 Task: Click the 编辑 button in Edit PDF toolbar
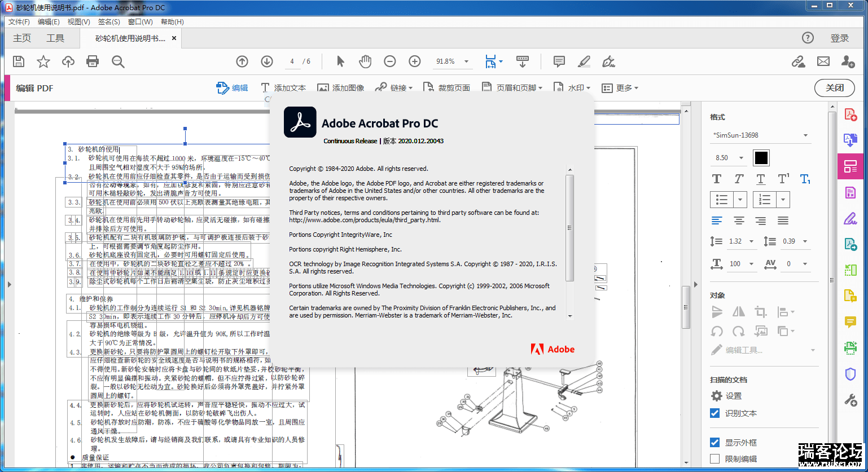point(233,88)
